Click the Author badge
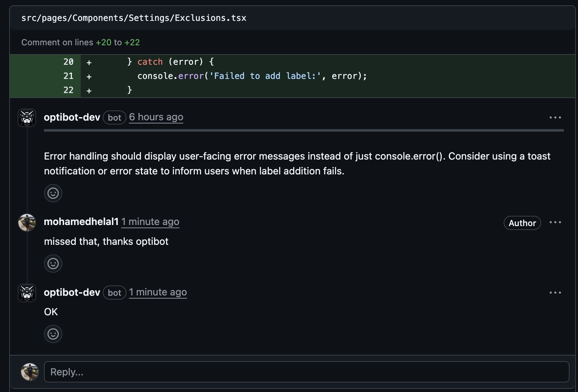 click(522, 223)
